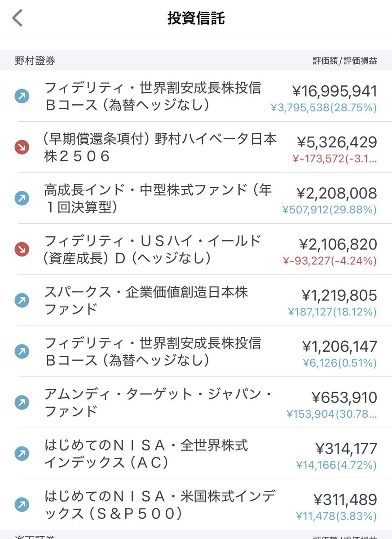
Task: Select フィデリティ・ＵＳハイ・イールド fund name
Action: [x=153, y=249]
